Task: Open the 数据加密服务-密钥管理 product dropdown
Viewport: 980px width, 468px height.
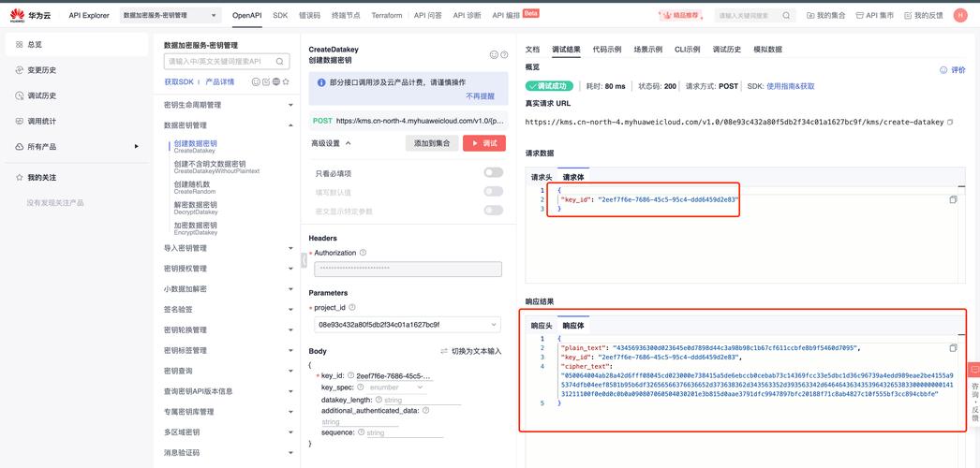Action: (170, 16)
